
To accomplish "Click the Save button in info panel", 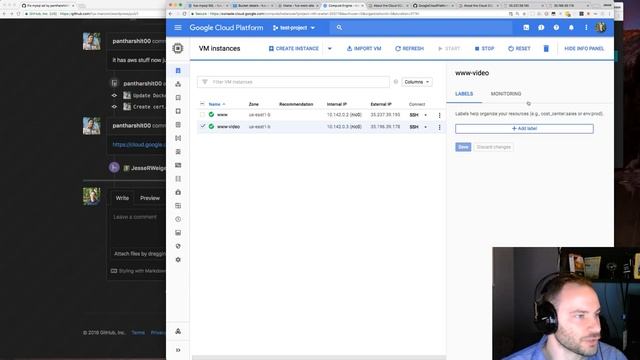I will [463, 147].
